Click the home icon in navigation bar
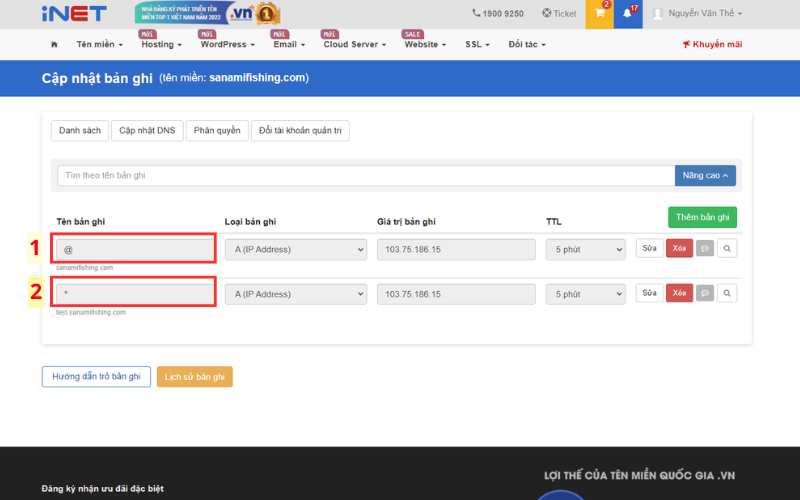This screenshot has width=800, height=500. 54,44
